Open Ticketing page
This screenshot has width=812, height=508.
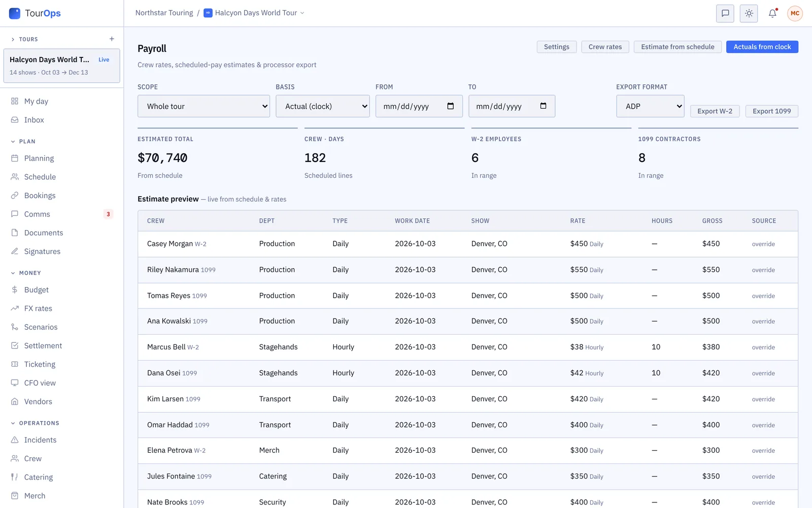[x=62, y=364]
